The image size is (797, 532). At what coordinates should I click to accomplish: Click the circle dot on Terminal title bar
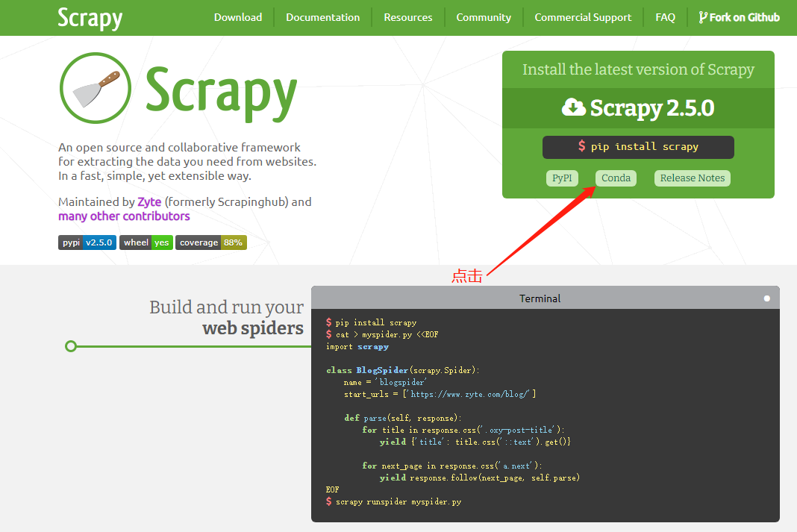click(766, 298)
